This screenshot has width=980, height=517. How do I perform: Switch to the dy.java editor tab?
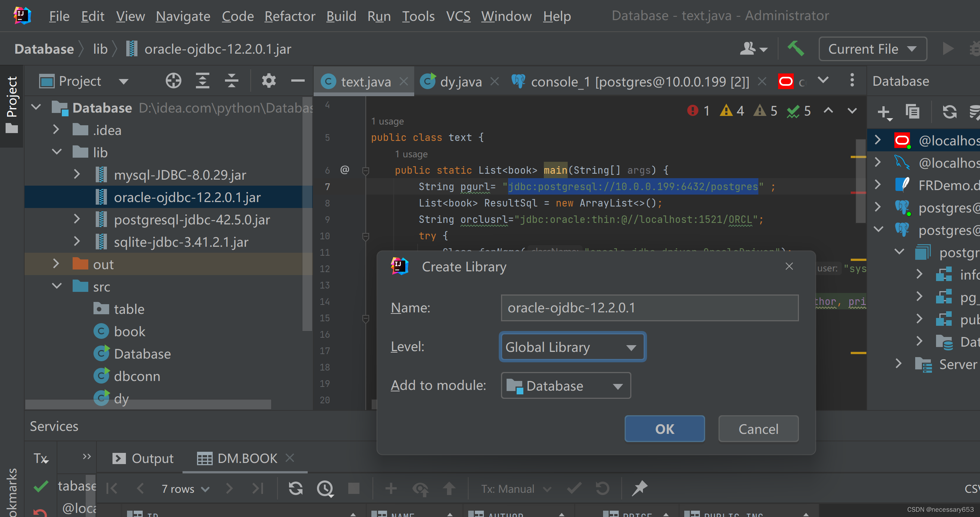460,82
